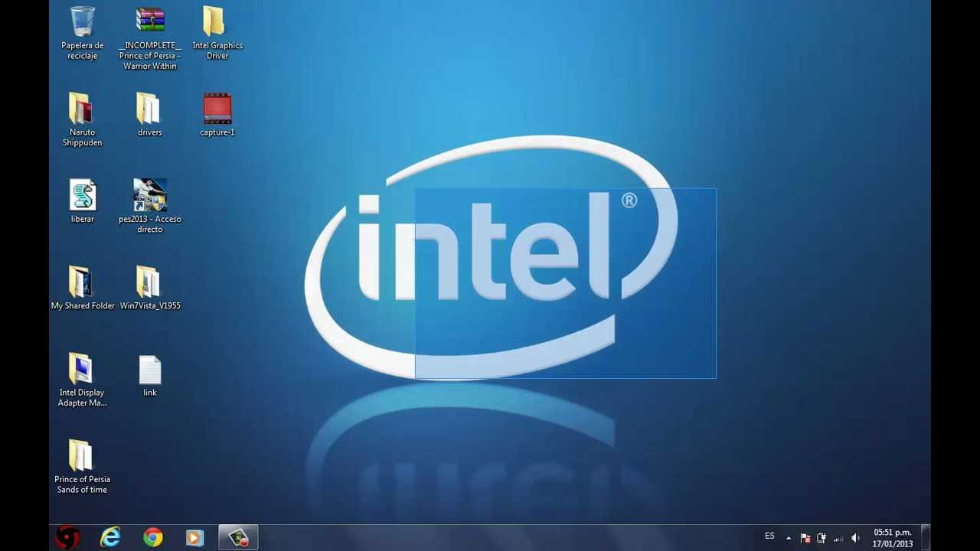Open the network signal tray icon
The image size is (980, 551).
click(838, 538)
